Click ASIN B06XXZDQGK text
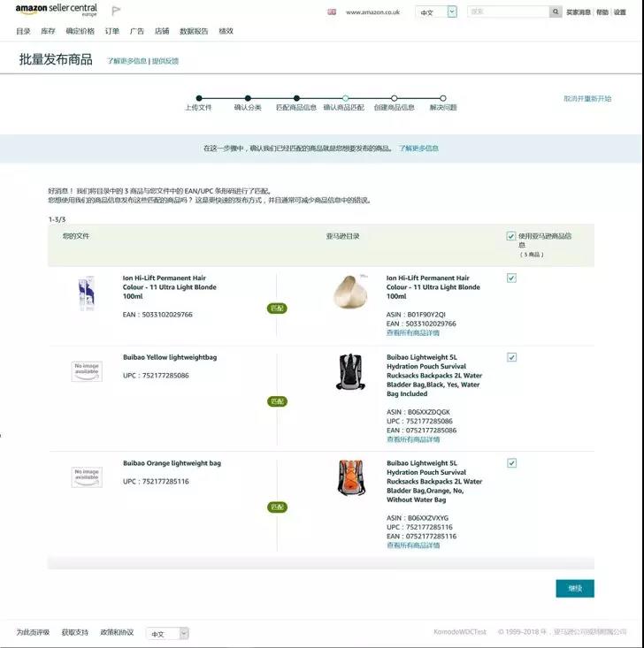This screenshot has height=648, width=644. pos(418,412)
